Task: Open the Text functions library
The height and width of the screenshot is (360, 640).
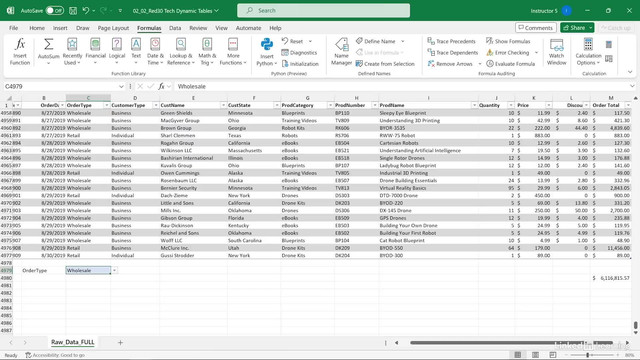Action: tap(136, 51)
